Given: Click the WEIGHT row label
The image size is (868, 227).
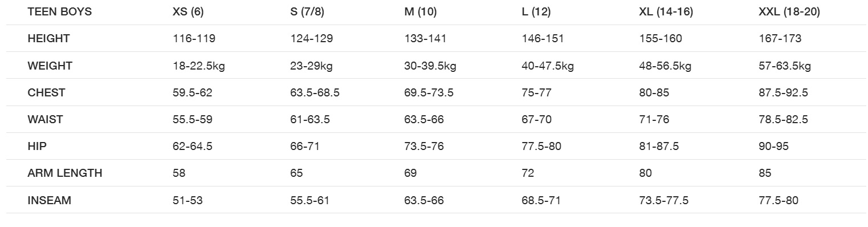Looking at the screenshot, I should tap(50, 66).
